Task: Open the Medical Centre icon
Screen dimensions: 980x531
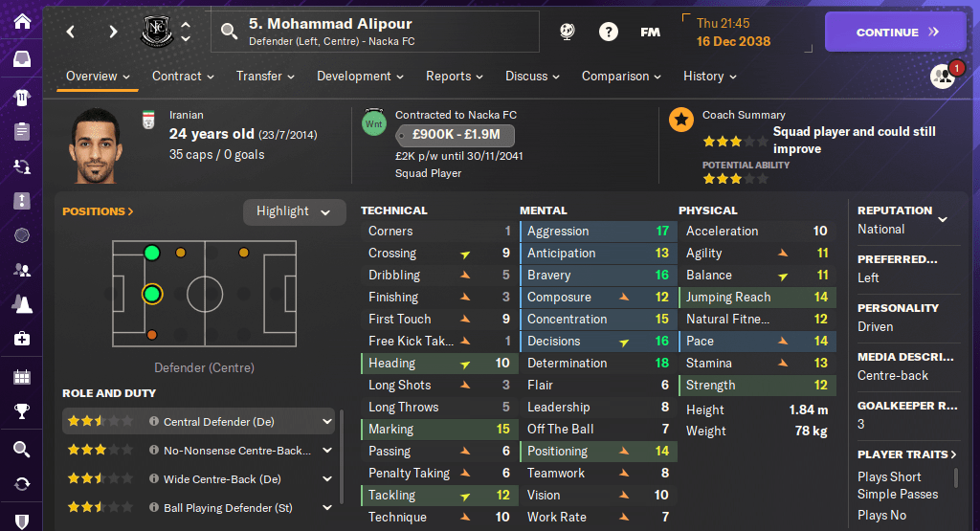Action: (x=21, y=339)
